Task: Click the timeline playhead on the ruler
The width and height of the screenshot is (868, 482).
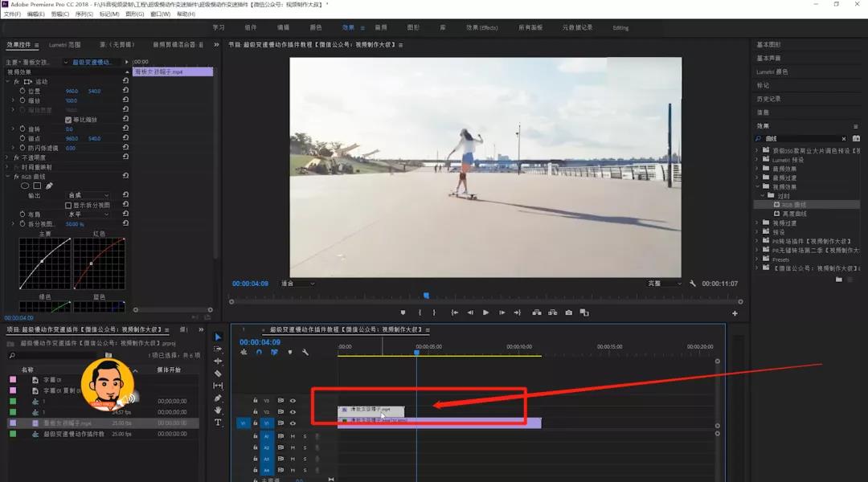Action: click(417, 353)
